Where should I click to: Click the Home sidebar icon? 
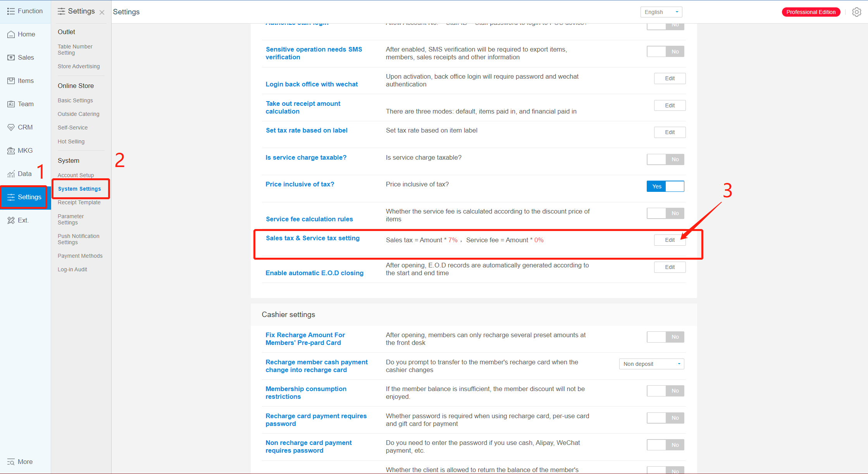point(11,34)
